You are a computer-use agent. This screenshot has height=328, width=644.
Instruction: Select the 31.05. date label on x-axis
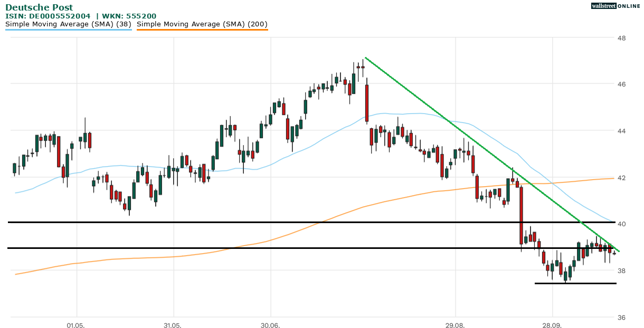click(x=173, y=325)
